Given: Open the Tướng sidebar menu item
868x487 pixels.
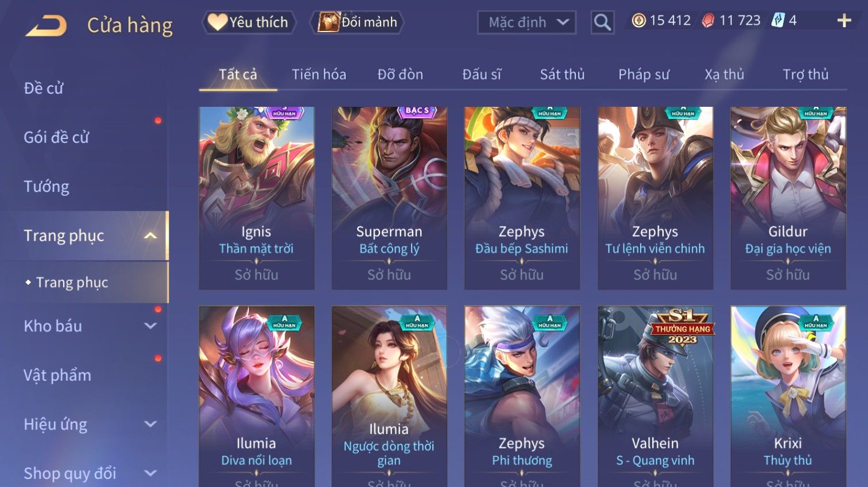Looking at the screenshot, I should click(x=46, y=186).
